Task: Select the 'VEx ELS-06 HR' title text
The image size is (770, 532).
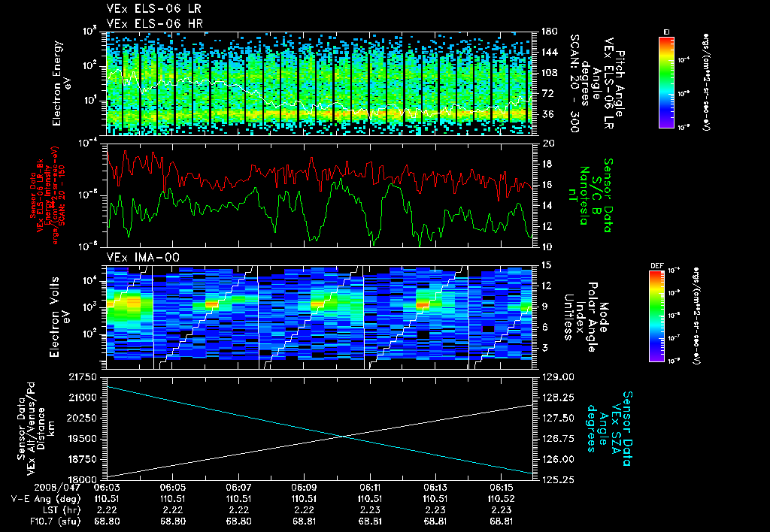Action: pyautogui.click(x=155, y=23)
